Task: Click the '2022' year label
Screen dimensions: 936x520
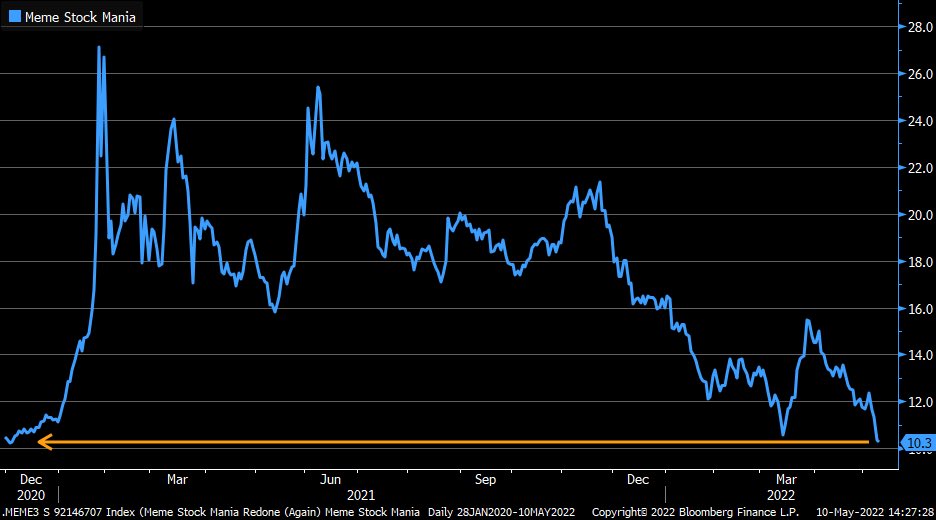Action: (x=781, y=495)
